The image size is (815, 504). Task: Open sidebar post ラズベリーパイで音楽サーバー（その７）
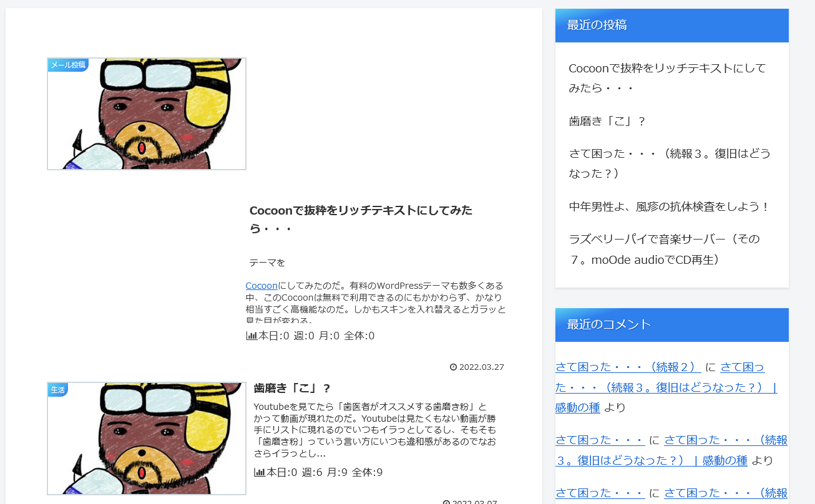click(665, 249)
